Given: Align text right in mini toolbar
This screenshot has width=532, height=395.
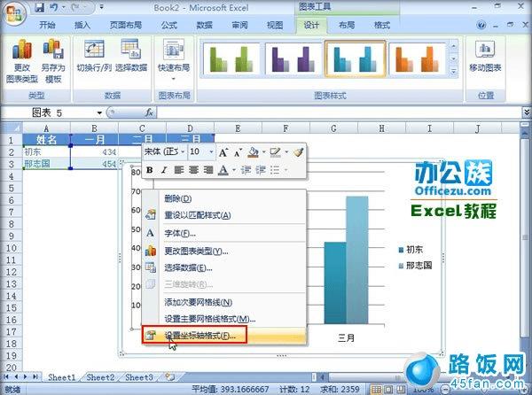Looking at the screenshot, I should point(208,170).
